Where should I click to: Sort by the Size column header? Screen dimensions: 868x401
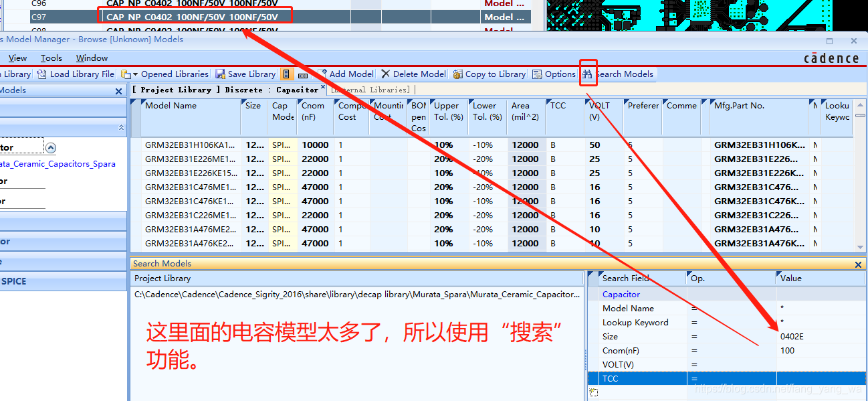254,117
